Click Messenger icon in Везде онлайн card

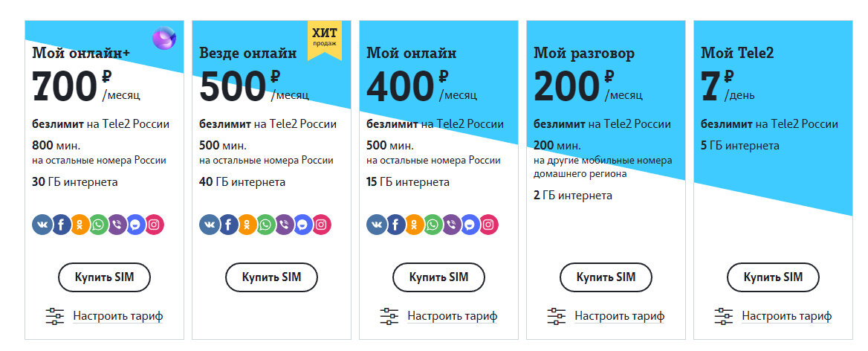tap(302, 225)
